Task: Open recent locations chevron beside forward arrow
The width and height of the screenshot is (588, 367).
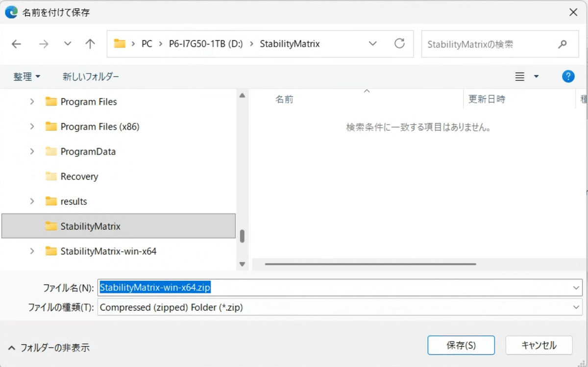Action: tap(68, 44)
